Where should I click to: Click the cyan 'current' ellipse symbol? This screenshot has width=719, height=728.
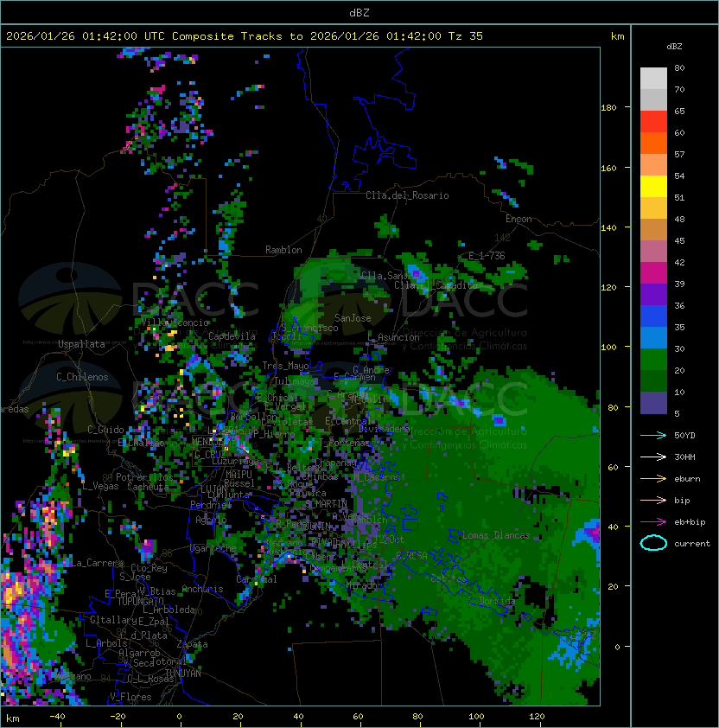(x=653, y=543)
